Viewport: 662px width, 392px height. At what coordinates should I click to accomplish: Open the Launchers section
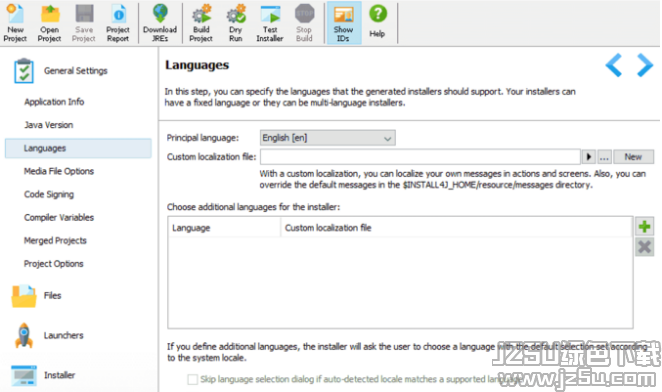[x=49, y=335]
